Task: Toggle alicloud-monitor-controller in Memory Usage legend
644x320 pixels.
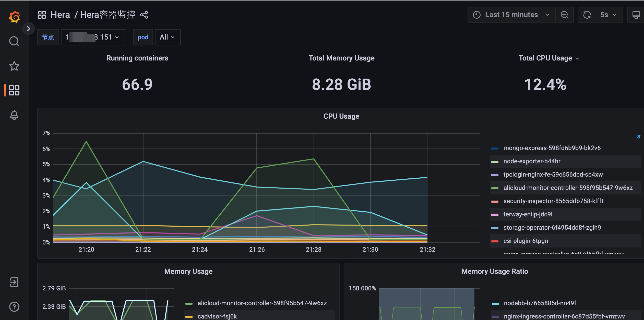Action: pyautogui.click(x=262, y=303)
